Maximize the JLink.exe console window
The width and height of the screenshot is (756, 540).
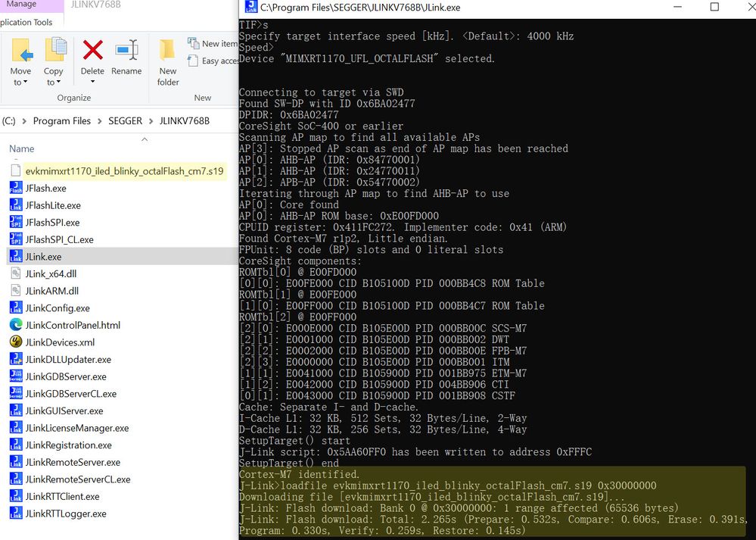tap(714, 7)
